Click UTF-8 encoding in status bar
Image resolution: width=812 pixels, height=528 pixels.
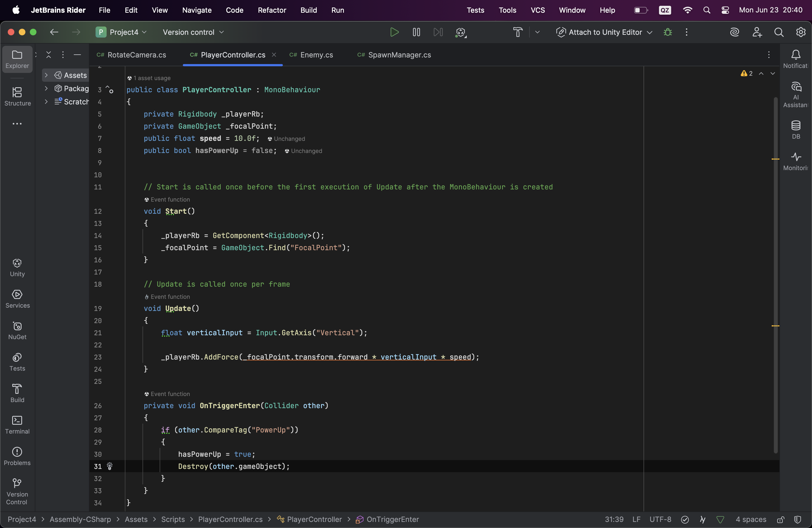[x=660, y=519]
